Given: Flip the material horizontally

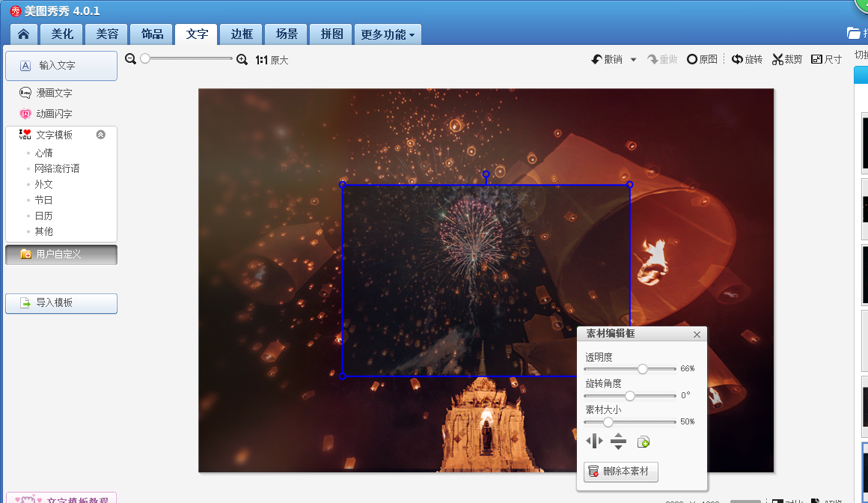Looking at the screenshot, I should 594,441.
